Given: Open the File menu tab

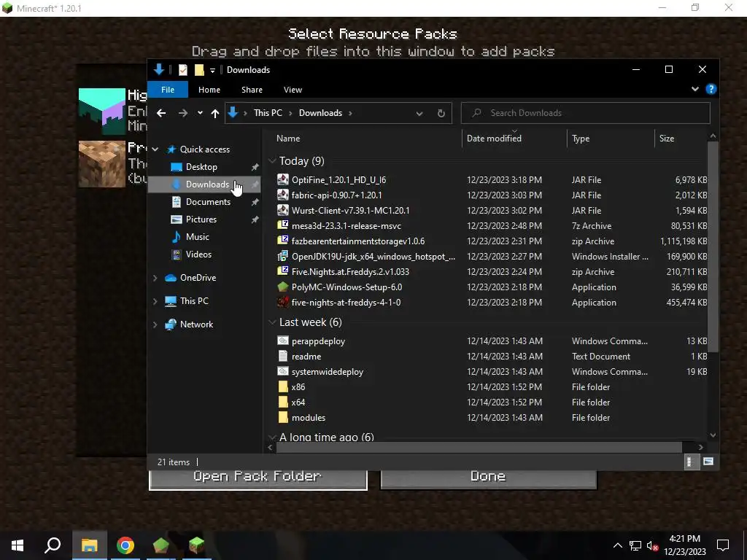Looking at the screenshot, I should [x=168, y=90].
